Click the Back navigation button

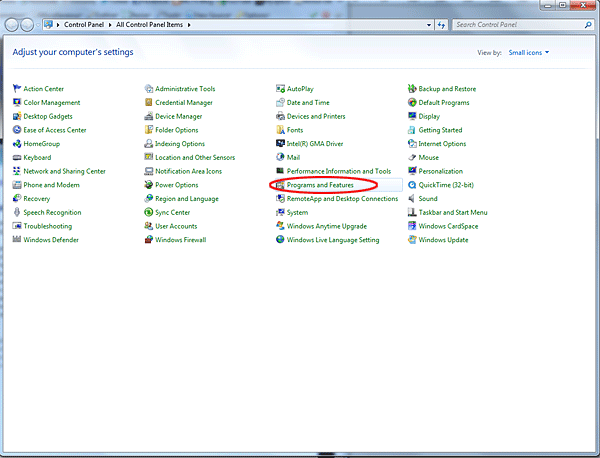coord(12,25)
